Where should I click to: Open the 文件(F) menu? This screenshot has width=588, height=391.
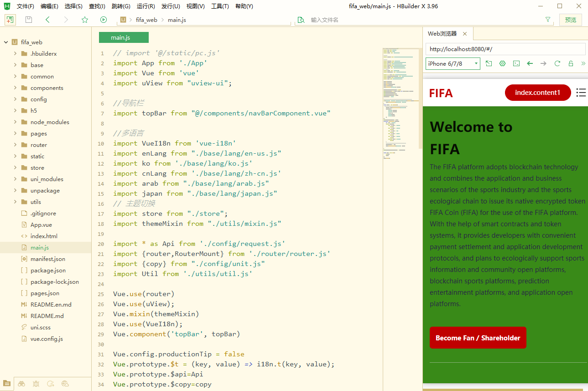click(x=26, y=6)
